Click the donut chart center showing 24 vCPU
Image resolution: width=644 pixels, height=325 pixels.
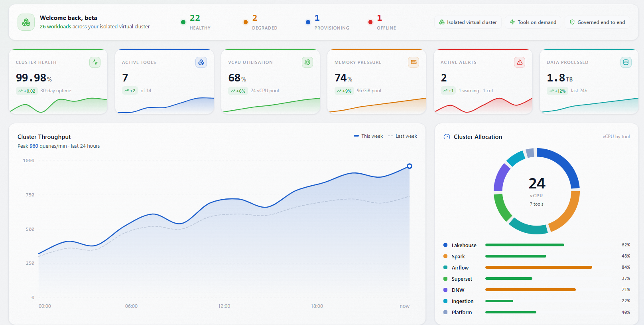pyautogui.click(x=537, y=191)
